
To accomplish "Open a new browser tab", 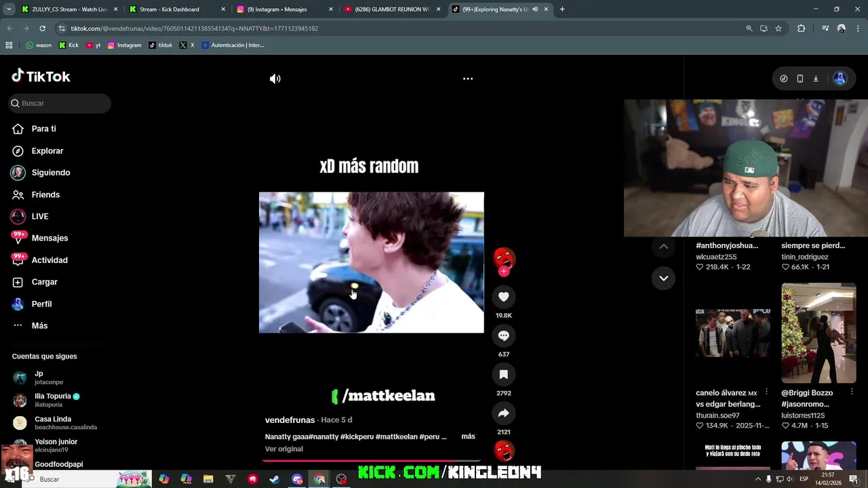I will 562,9.
